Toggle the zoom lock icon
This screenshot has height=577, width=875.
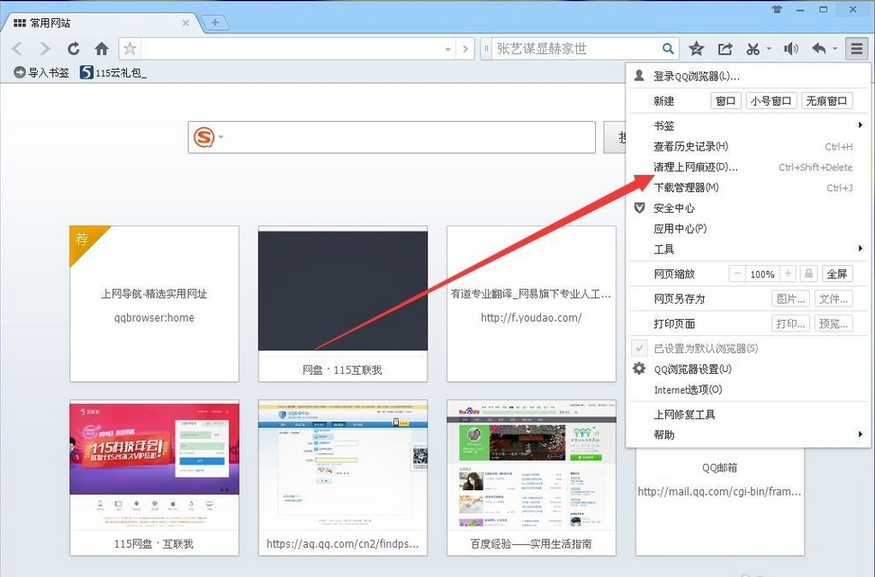(x=808, y=274)
